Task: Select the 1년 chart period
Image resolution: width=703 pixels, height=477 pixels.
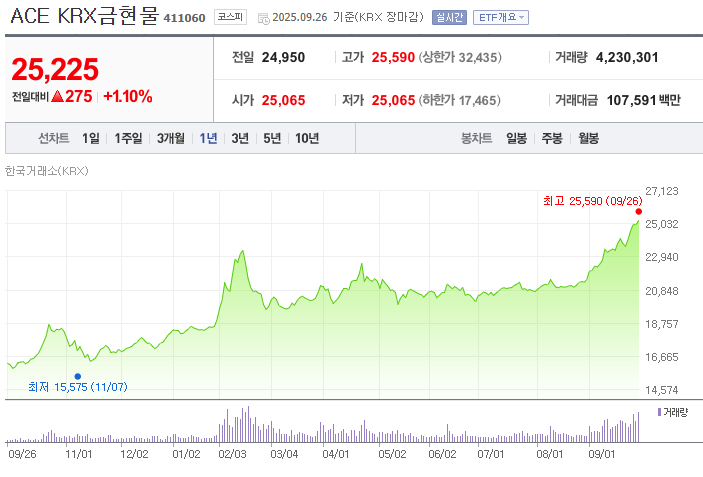Action: coord(208,138)
